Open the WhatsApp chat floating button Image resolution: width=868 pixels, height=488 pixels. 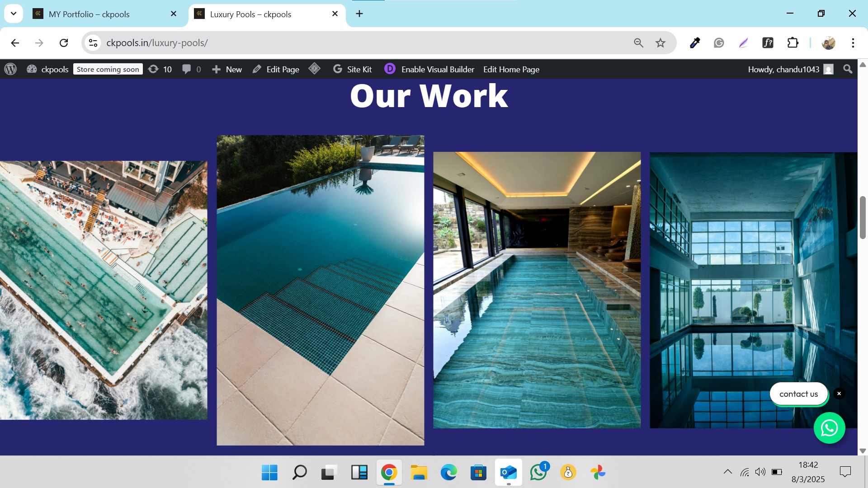pos(829,428)
